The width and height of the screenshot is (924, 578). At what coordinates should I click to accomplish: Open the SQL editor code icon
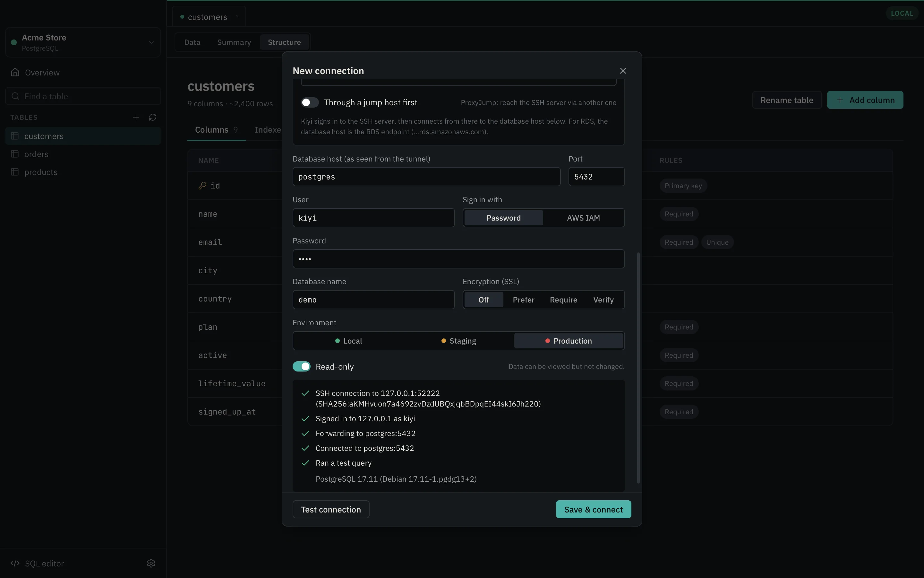(15, 563)
